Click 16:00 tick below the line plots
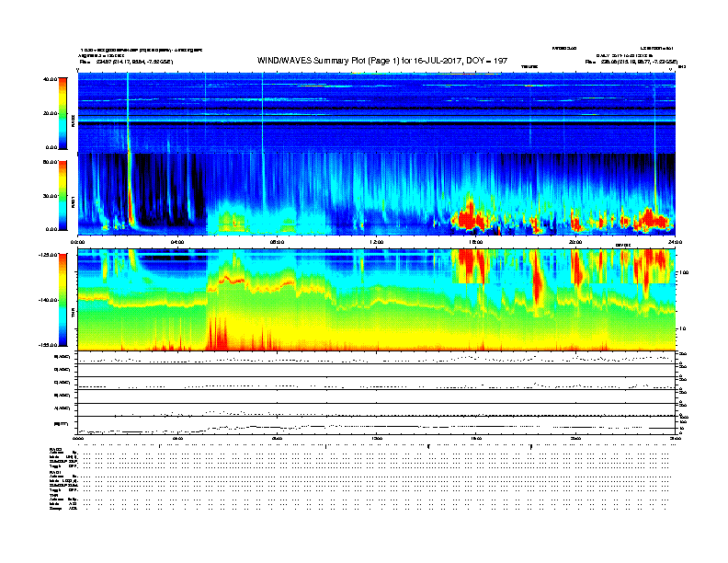Image resolution: width=728 pixels, height=563 pixels. 475,438
